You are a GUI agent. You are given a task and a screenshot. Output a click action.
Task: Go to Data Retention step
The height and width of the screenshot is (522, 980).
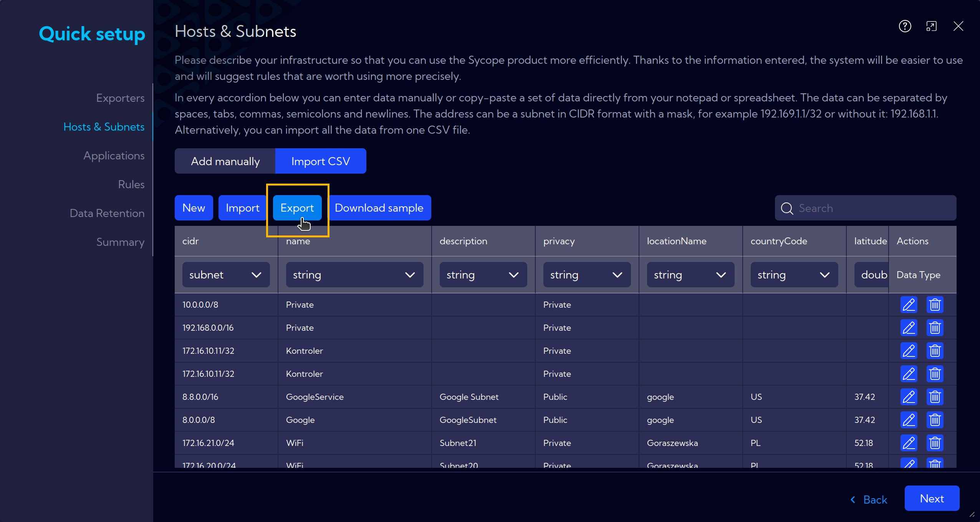107,213
